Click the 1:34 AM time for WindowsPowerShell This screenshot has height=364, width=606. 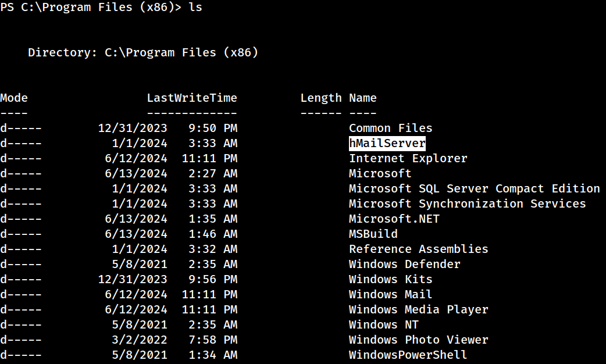click(x=213, y=355)
